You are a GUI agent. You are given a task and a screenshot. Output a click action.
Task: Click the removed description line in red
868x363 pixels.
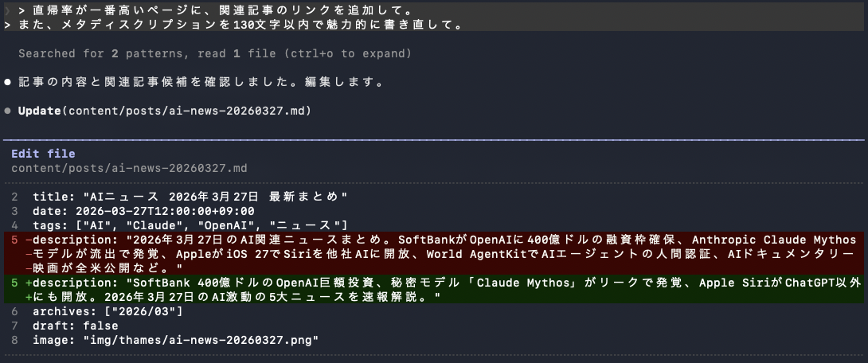coord(434,240)
